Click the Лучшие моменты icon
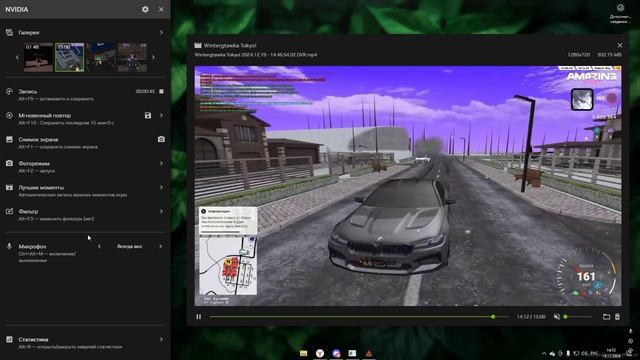The height and width of the screenshot is (360, 640). (9, 187)
